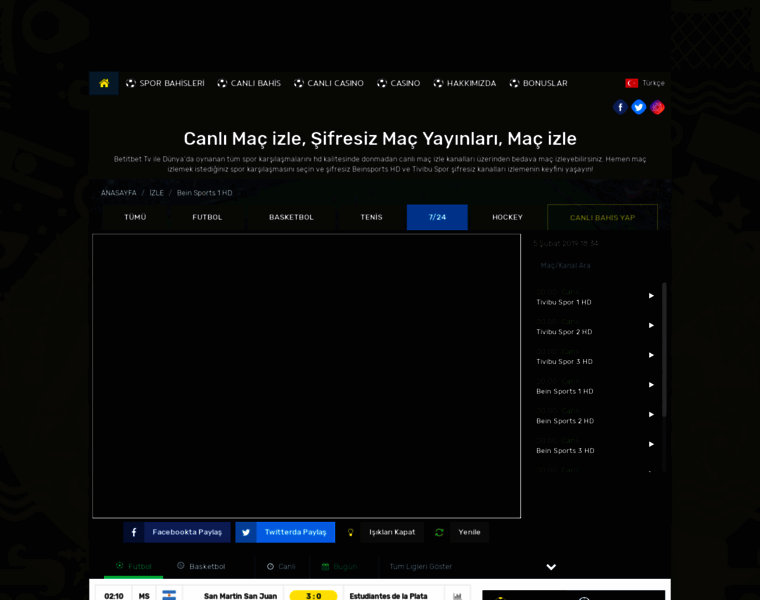
Task: Select the TENİS tab
Action: (x=371, y=217)
